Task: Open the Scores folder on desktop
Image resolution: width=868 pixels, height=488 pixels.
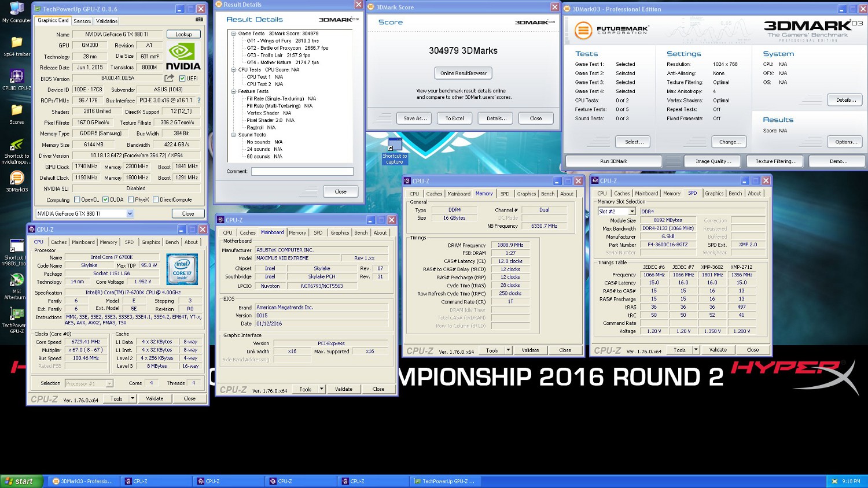Action: pyautogui.click(x=16, y=114)
